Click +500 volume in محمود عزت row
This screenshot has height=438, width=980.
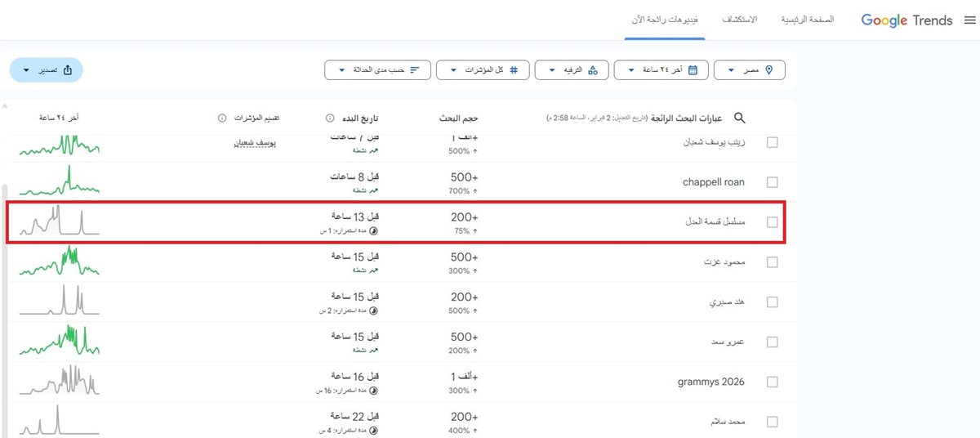[x=464, y=257]
